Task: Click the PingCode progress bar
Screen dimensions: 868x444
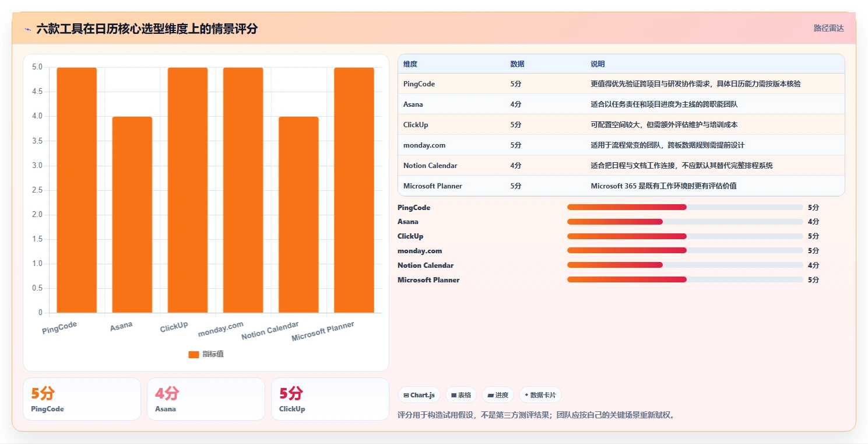Action: point(685,207)
